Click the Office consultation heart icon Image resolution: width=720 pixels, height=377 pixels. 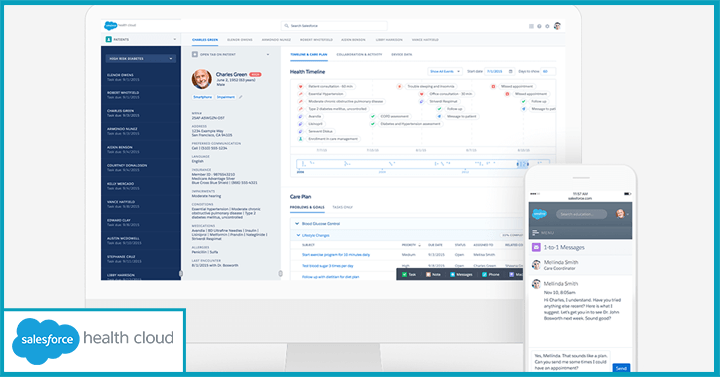click(x=422, y=94)
